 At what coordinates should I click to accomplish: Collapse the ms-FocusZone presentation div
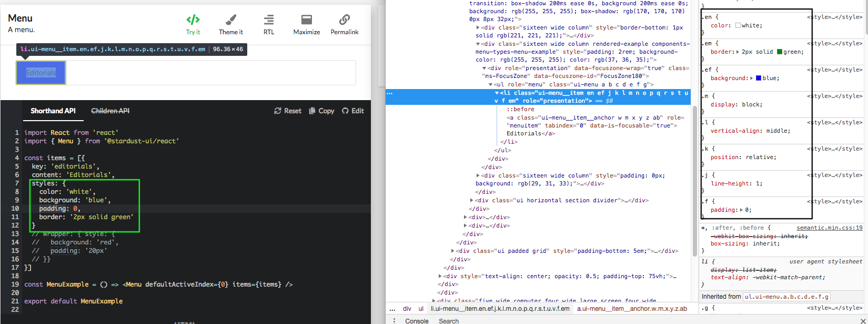coord(484,68)
